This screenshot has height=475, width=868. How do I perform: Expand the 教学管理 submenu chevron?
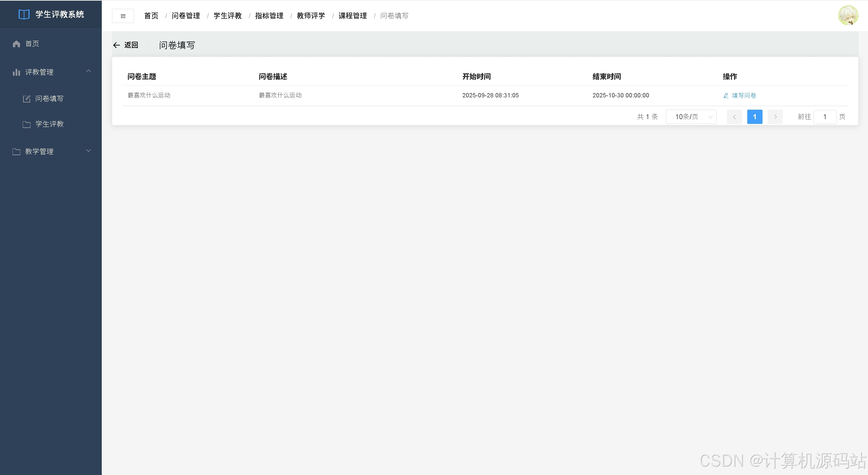[89, 151]
